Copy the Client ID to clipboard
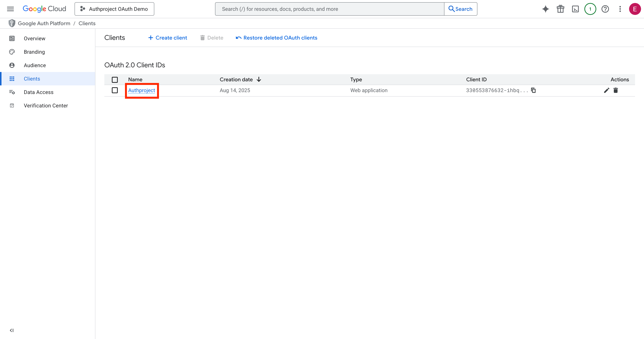 pyautogui.click(x=533, y=90)
